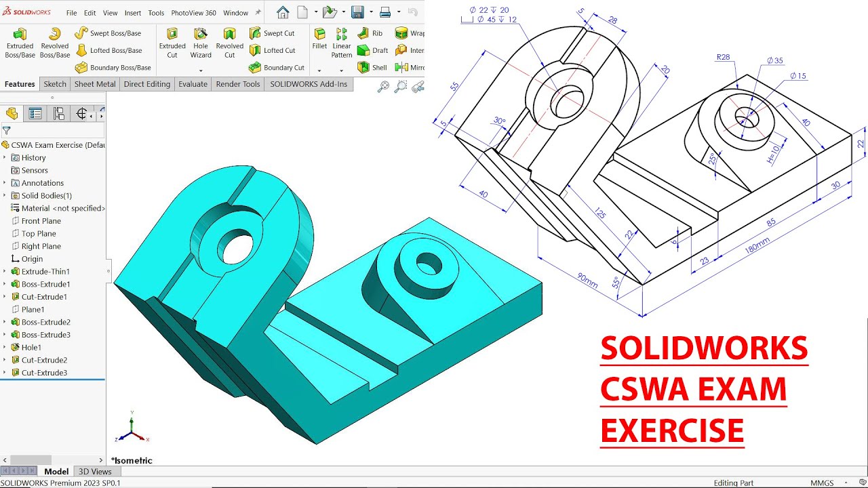Select the Rib tool
The width and height of the screenshot is (868, 488).
(x=370, y=33)
